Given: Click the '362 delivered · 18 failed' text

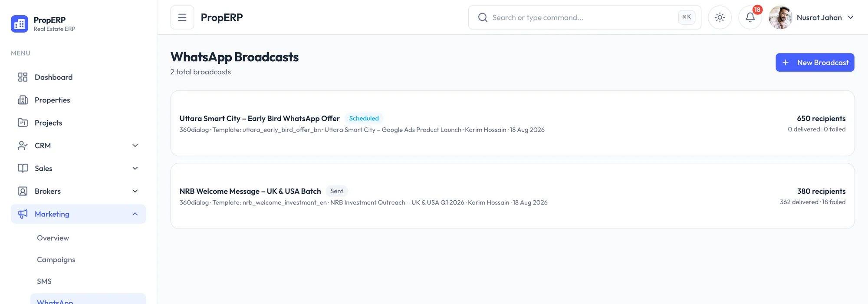Looking at the screenshot, I should point(812,202).
